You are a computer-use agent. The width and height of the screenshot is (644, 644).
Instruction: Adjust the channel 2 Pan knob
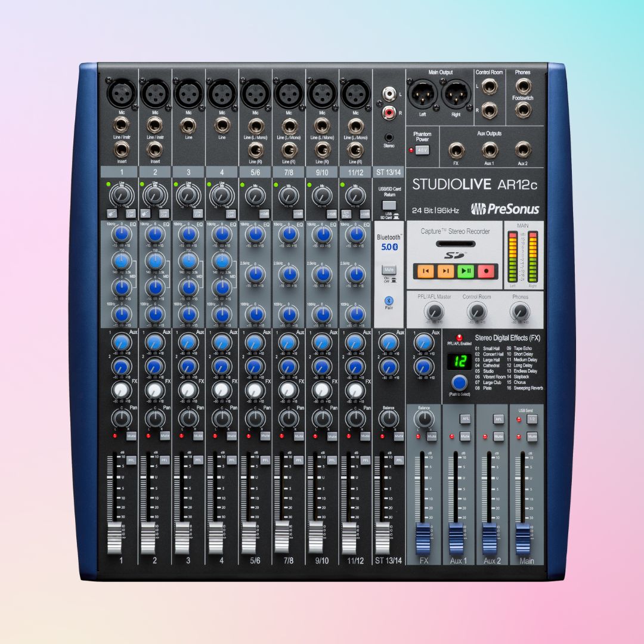tap(155, 418)
